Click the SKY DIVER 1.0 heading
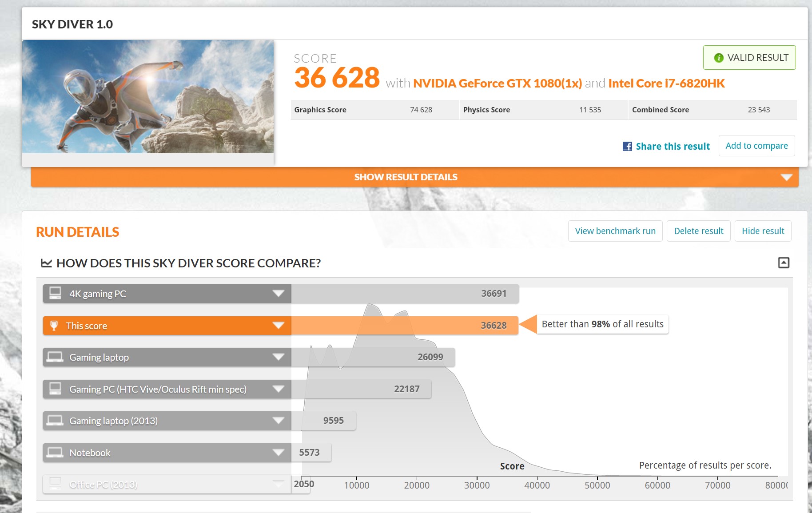This screenshot has width=812, height=513. (72, 24)
